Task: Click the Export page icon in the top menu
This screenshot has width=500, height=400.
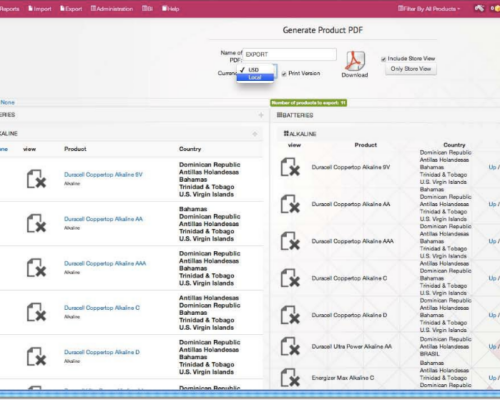Action: (62, 8)
